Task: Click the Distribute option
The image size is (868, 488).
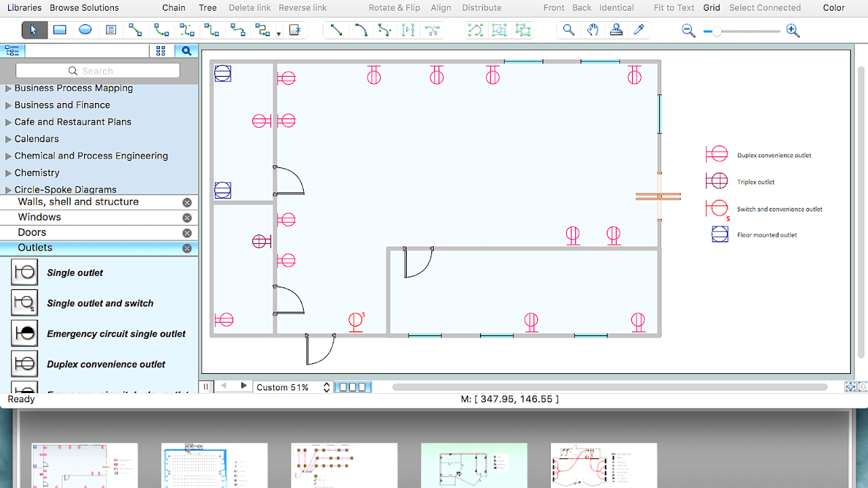Action: coord(481,8)
